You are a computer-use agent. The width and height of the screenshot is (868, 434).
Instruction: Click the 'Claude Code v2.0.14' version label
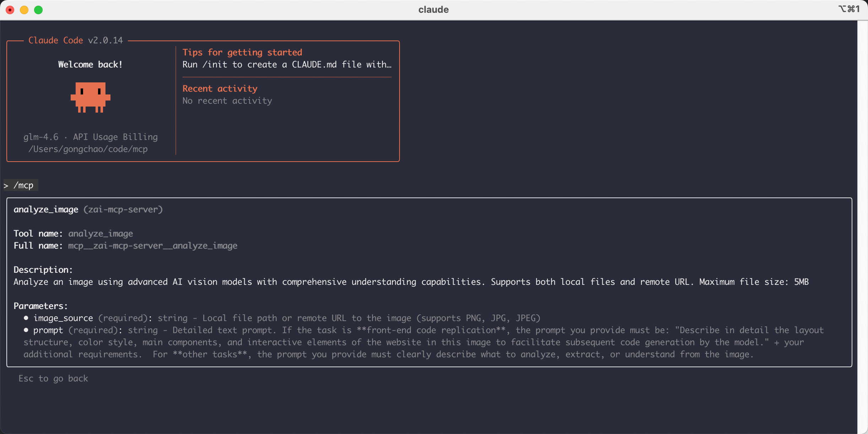pos(76,40)
